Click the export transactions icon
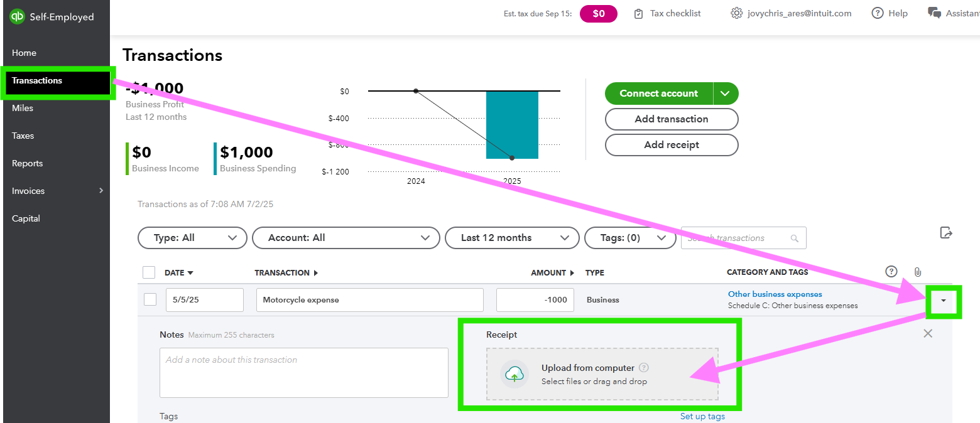This screenshot has height=423, width=980. tap(946, 233)
